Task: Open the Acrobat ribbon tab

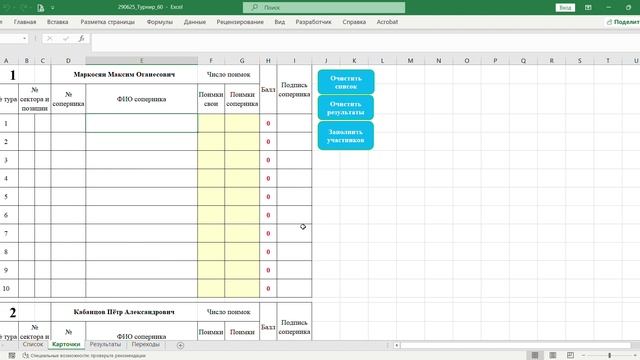Action: (387, 22)
